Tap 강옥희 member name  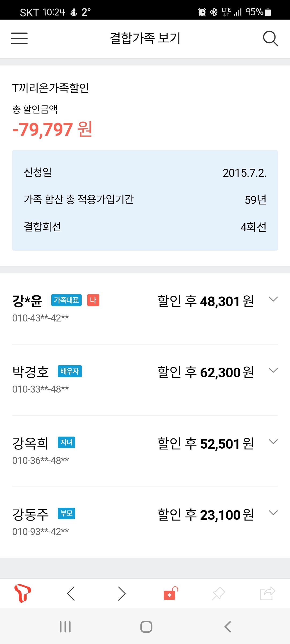point(30,443)
